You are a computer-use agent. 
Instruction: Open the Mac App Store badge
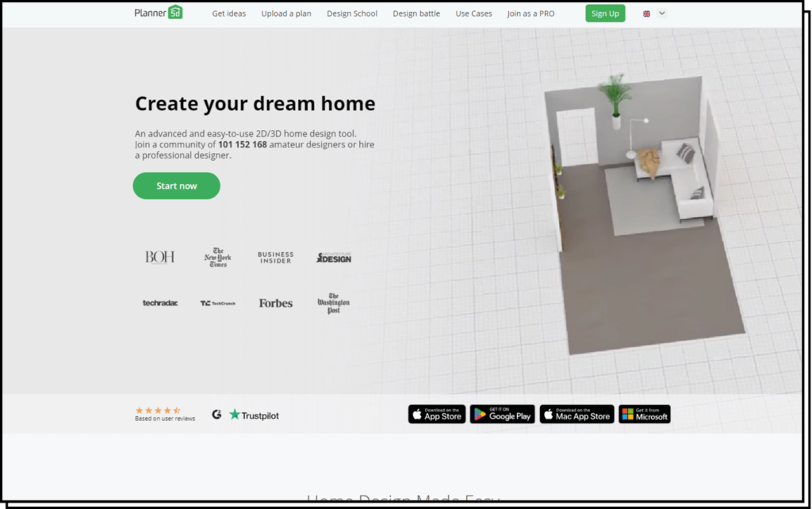tap(576, 414)
